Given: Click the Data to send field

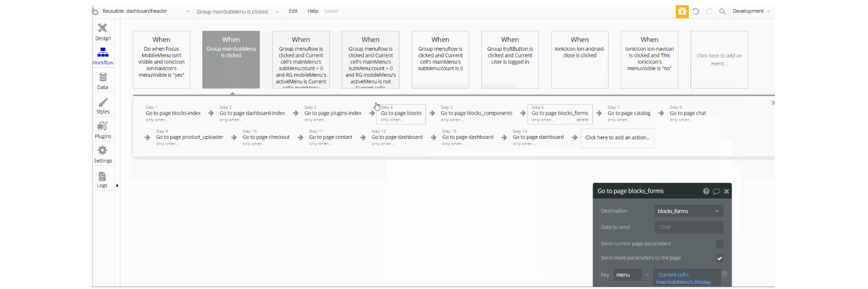Looking at the screenshot, I should pos(689,227).
